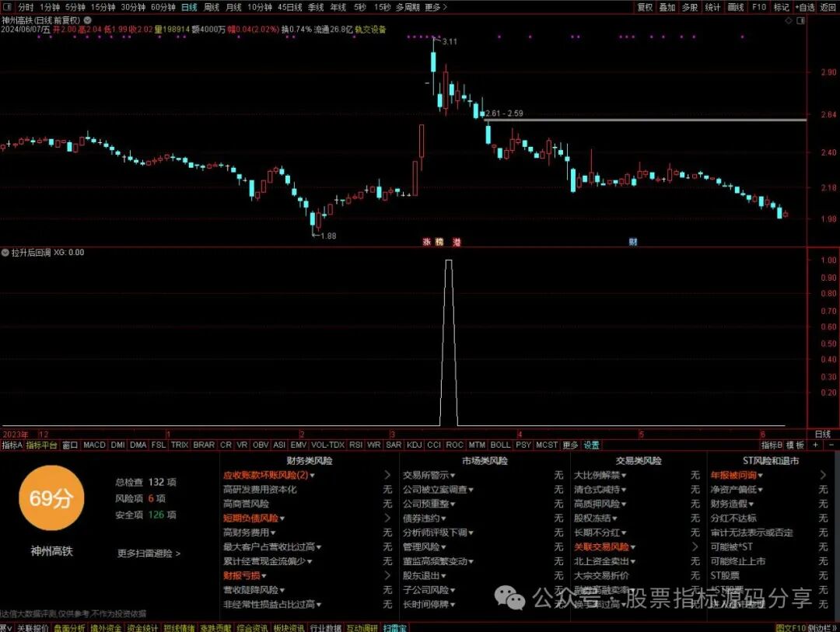
Task: Click the 多股 multi-stock button
Action: (x=689, y=7)
